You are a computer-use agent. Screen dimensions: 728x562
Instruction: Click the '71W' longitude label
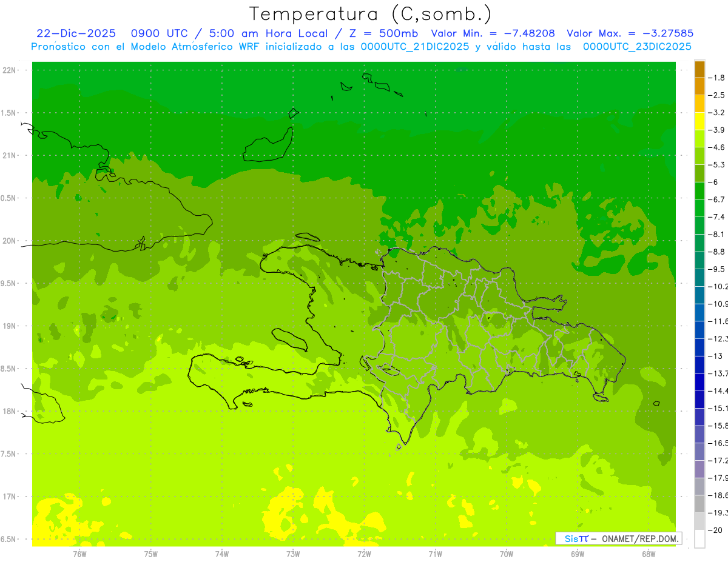[435, 554]
